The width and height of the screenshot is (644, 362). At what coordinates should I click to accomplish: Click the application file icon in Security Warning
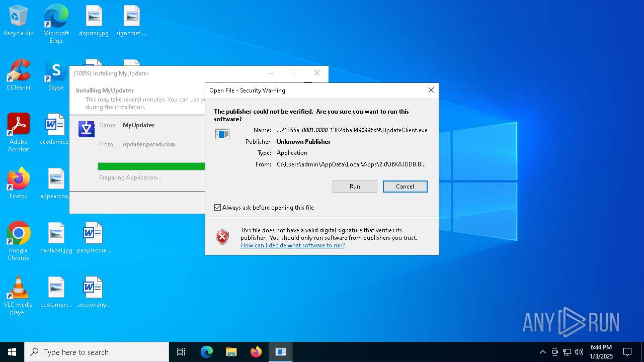(222, 134)
